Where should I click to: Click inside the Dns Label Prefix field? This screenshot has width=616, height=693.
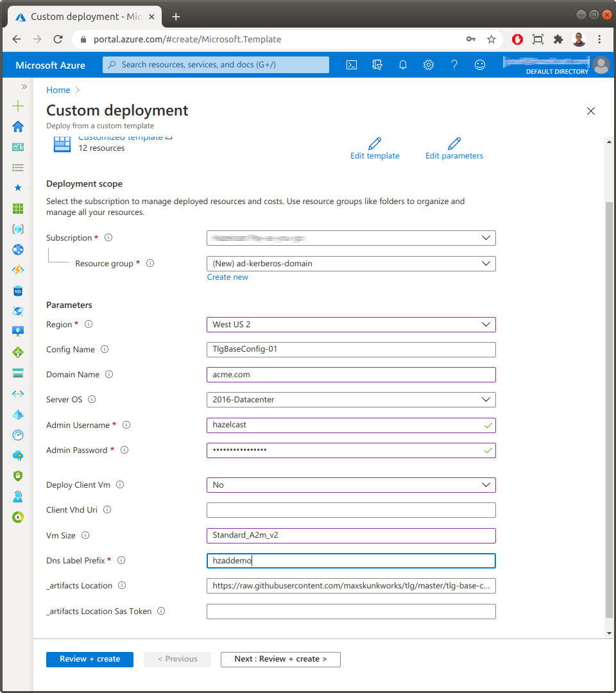pyautogui.click(x=351, y=560)
